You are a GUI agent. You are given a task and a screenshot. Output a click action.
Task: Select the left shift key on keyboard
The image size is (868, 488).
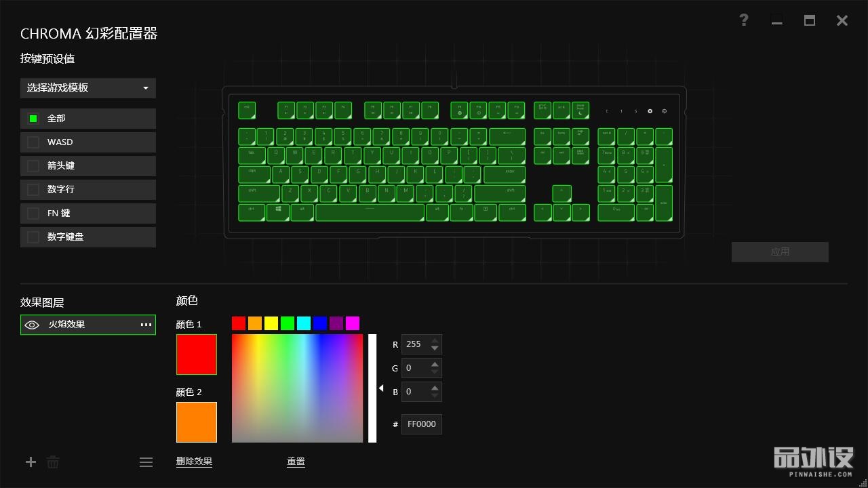click(x=259, y=193)
